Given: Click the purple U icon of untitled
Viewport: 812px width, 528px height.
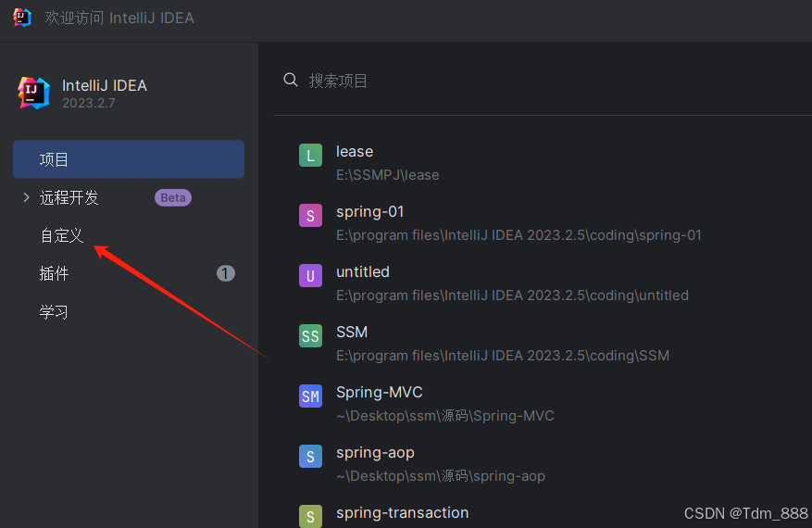Looking at the screenshot, I should click(311, 276).
